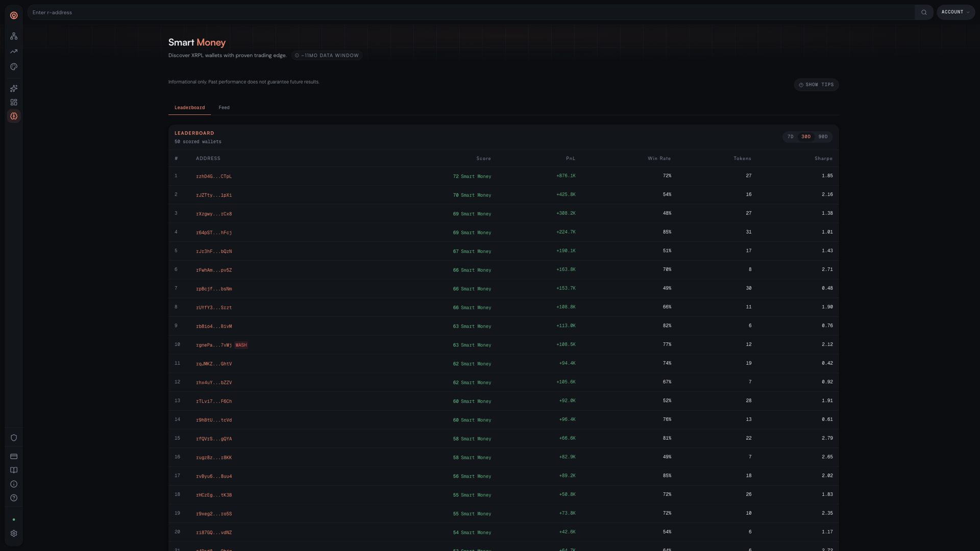Switch to the Feed tab
The width and height of the screenshot is (980, 551).
coord(224,108)
